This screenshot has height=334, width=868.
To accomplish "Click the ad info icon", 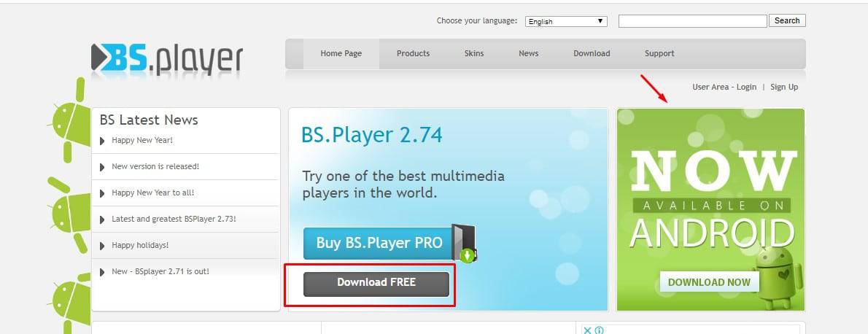I will coord(598,330).
